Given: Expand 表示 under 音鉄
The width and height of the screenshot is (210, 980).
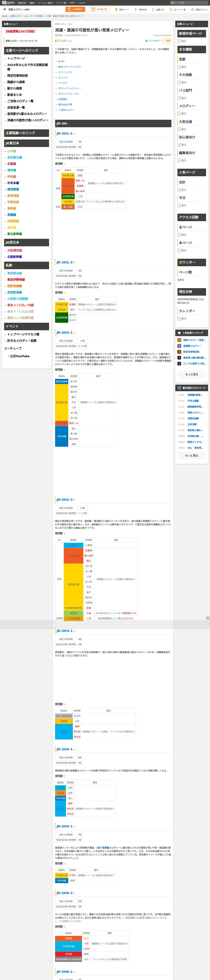Looking at the screenshot, I should click(182, 67).
